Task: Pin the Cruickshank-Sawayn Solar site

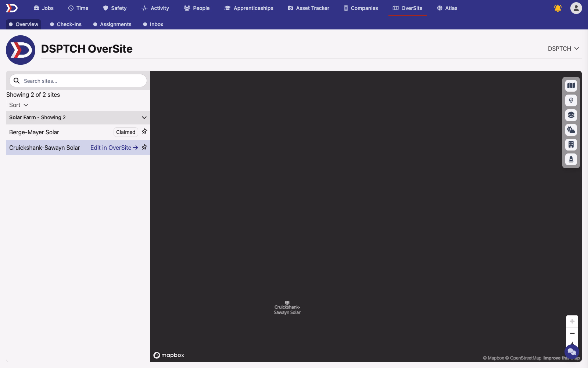Action: click(144, 147)
